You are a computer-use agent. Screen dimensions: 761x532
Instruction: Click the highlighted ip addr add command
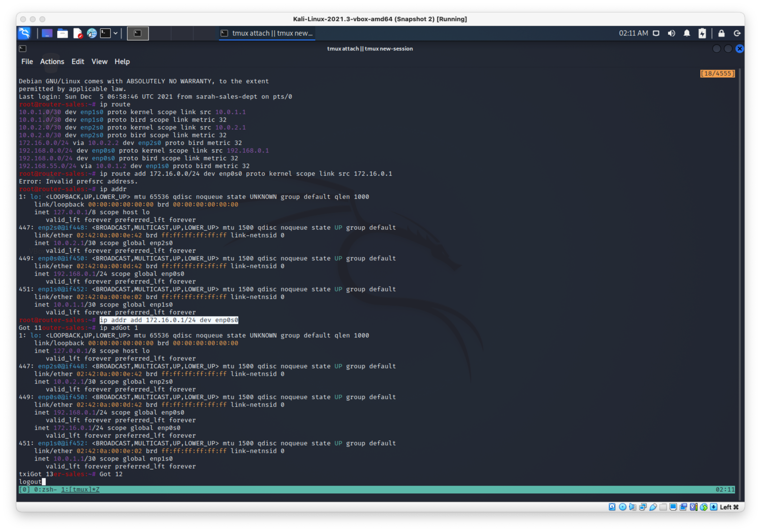click(169, 320)
